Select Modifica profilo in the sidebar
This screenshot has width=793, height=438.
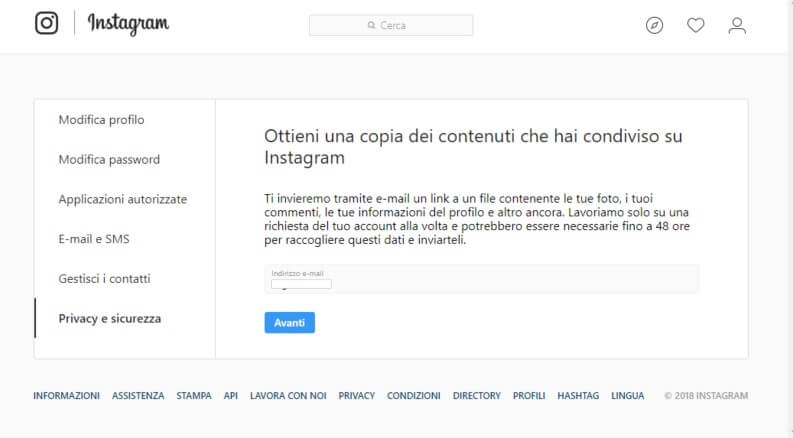[101, 120]
